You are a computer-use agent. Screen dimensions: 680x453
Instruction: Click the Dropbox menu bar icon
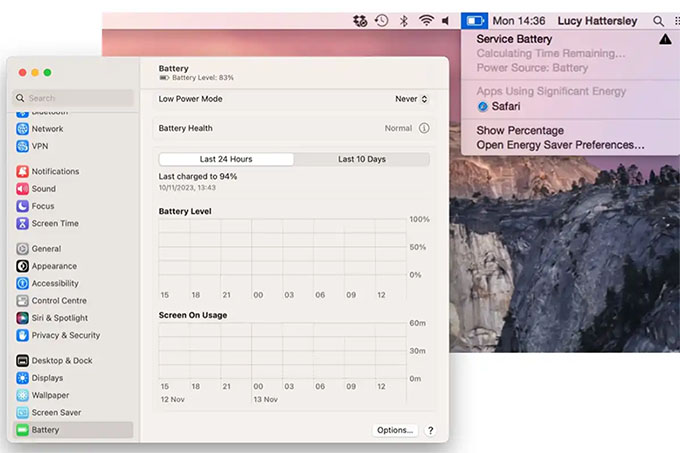358,20
